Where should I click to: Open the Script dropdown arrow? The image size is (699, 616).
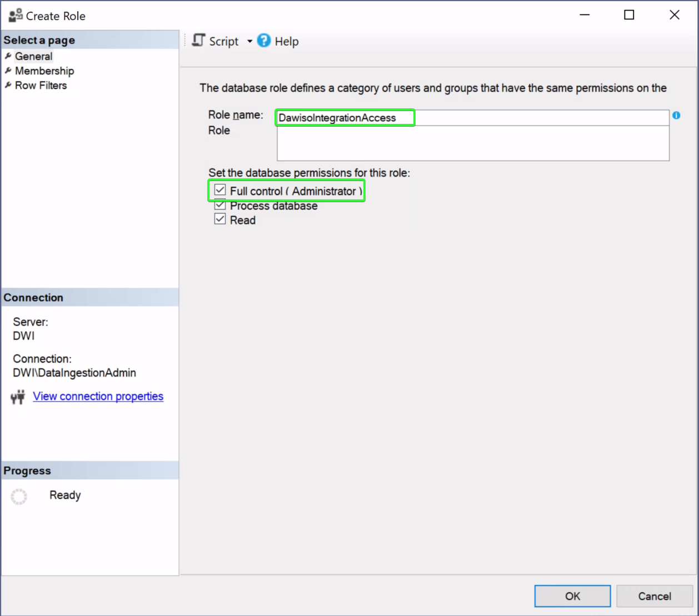[249, 41]
